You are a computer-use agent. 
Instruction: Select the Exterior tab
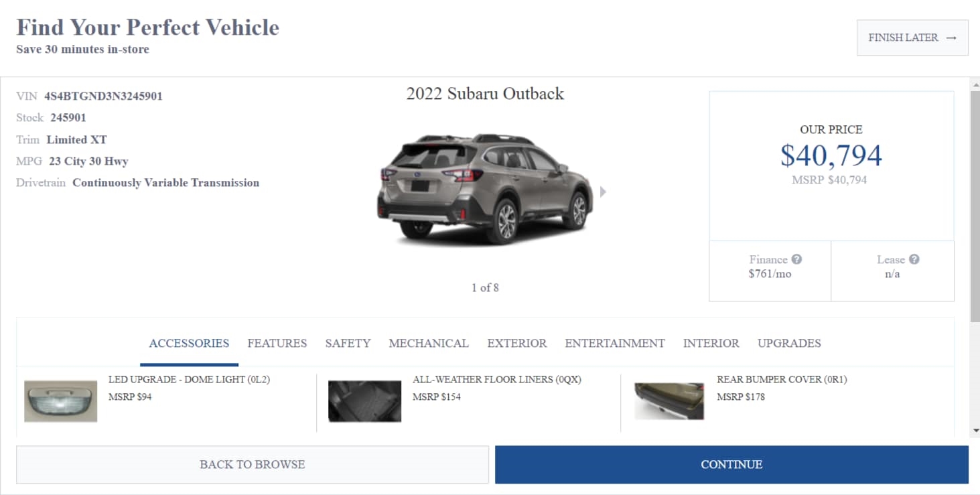(x=516, y=343)
